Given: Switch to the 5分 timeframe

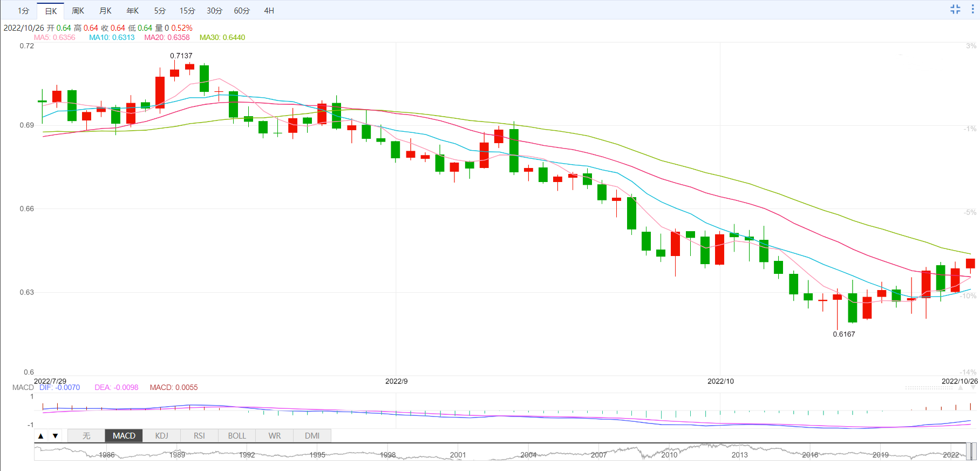Looking at the screenshot, I should (160, 11).
